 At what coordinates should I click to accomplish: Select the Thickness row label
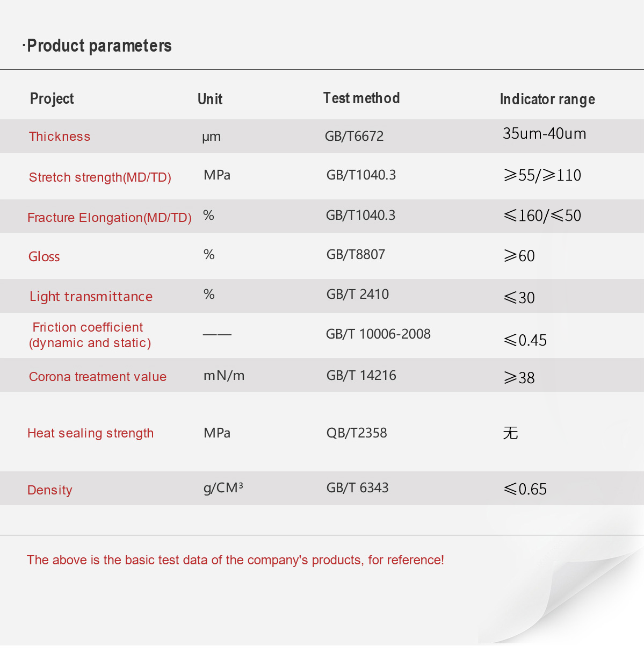pos(60,137)
